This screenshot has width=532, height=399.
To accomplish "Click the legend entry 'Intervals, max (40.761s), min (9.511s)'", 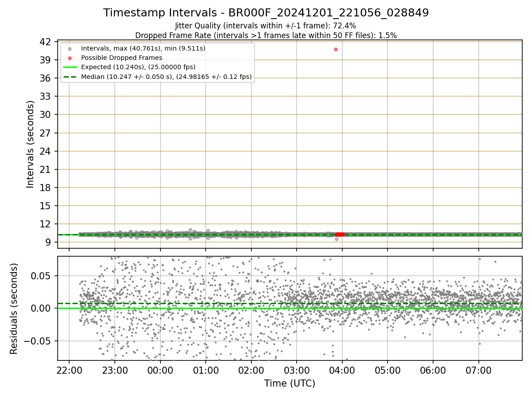I will pos(143,48).
